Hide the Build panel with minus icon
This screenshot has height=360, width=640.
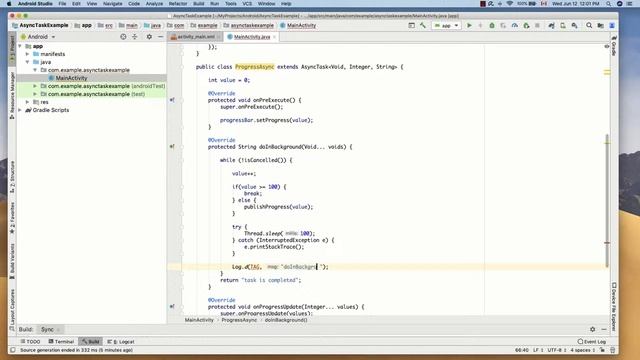coord(604,329)
